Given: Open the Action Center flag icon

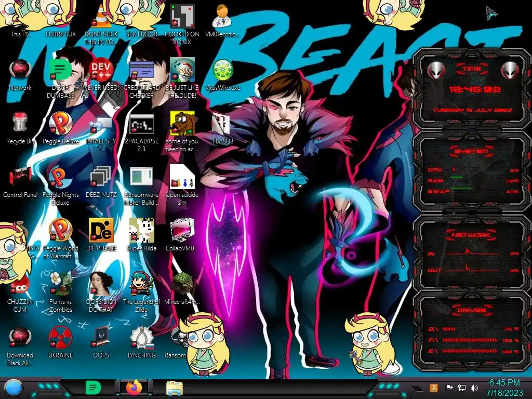Looking at the screenshot, I should tap(449, 388).
